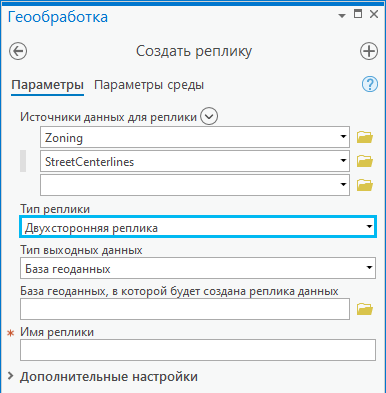Browse folder icon for the StreetCenterlines row

[365, 161]
